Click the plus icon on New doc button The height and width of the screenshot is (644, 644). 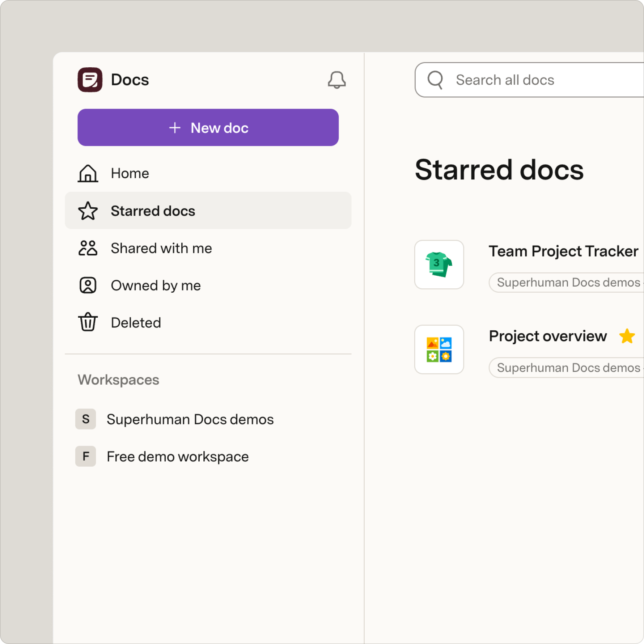(175, 128)
